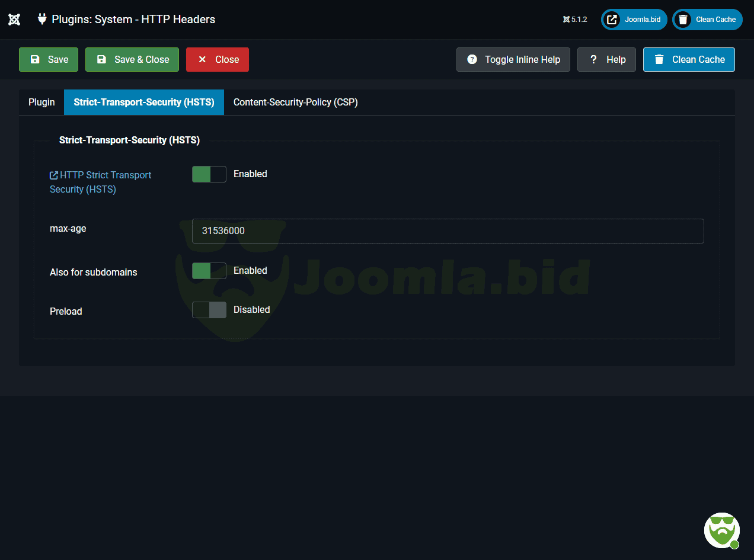Click the bearded avatar chat icon
This screenshot has height=560, width=754.
[721, 530]
